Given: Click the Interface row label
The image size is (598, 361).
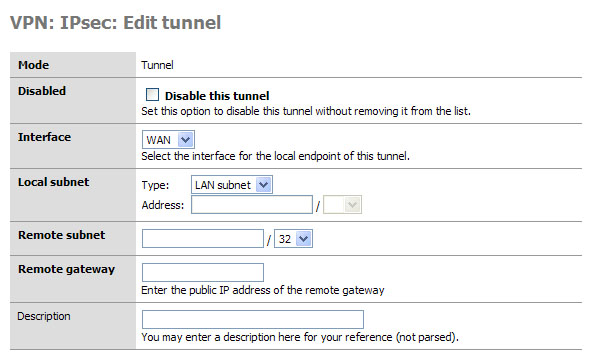Looking at the screenshot, I should tap(44, 137).
